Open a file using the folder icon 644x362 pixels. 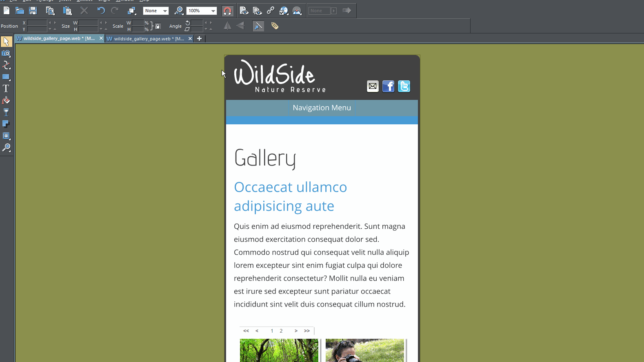[x=20, y=11]
